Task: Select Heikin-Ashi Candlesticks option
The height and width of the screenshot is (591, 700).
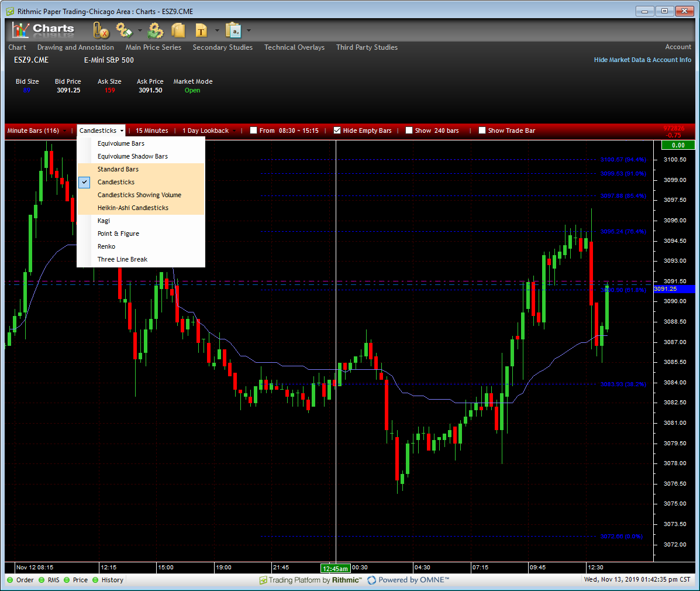Action: click(141, 208)
